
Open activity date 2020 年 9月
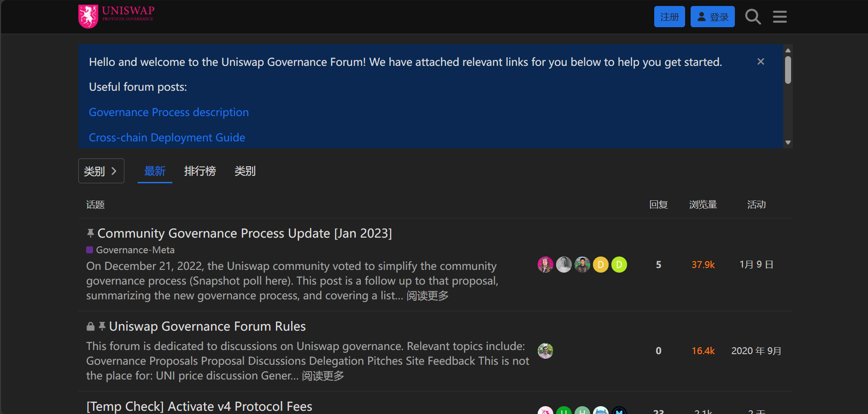point(756,351)
